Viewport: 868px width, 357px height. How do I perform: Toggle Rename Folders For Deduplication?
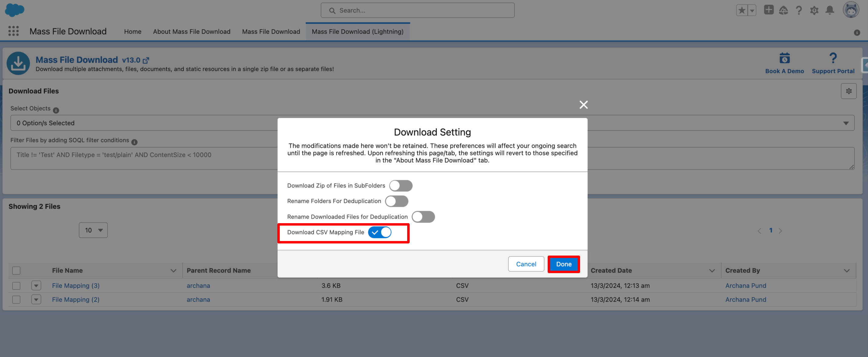click(x=396, y=201)
